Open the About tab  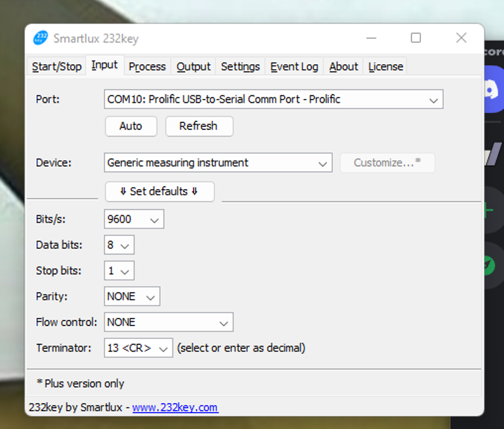click(x=343, y=66)
